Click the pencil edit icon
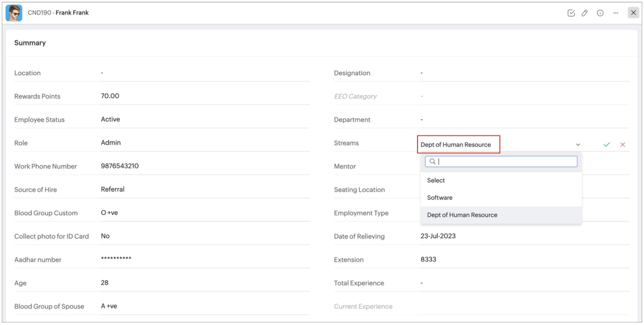 point(585,13)
